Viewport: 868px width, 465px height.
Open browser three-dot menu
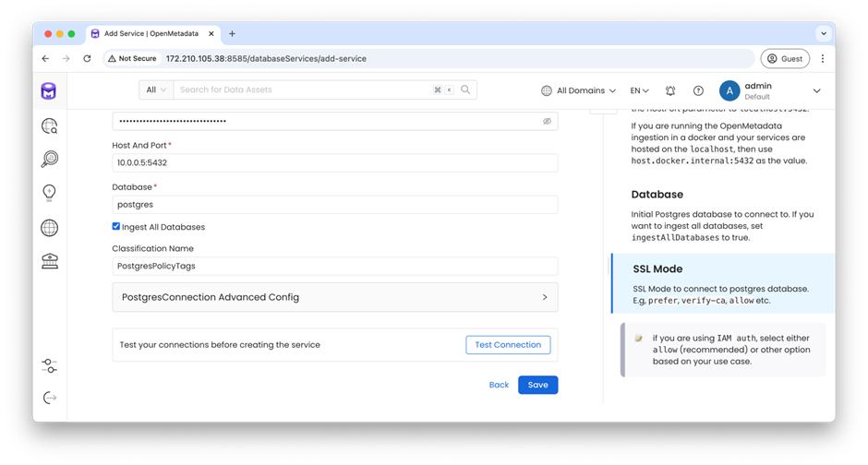tap(823, 59)
